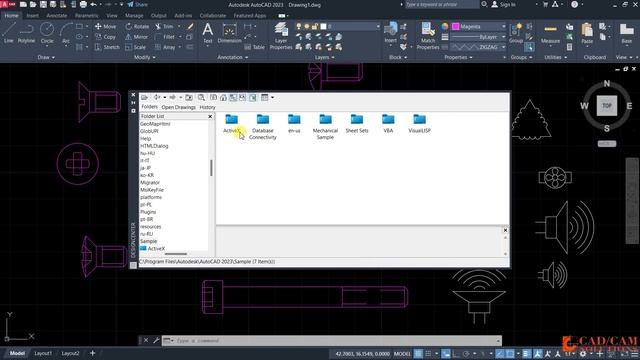The height and width of the screenshot is (360, 640).
Task: Insert a Table
Action: (x=255, y=47)
